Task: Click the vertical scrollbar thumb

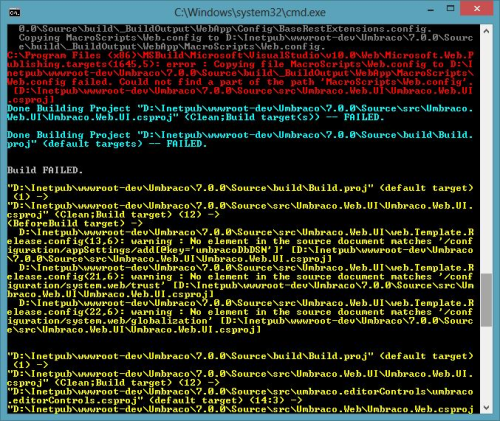Action: point(486,300)
